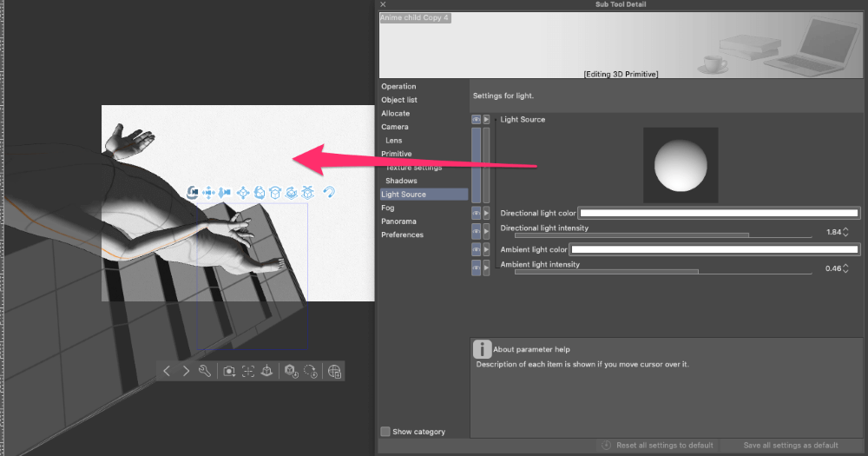Select next 3D object with right chevron
868x456 pixels.
pyautogui.click(x=186, y=371)
